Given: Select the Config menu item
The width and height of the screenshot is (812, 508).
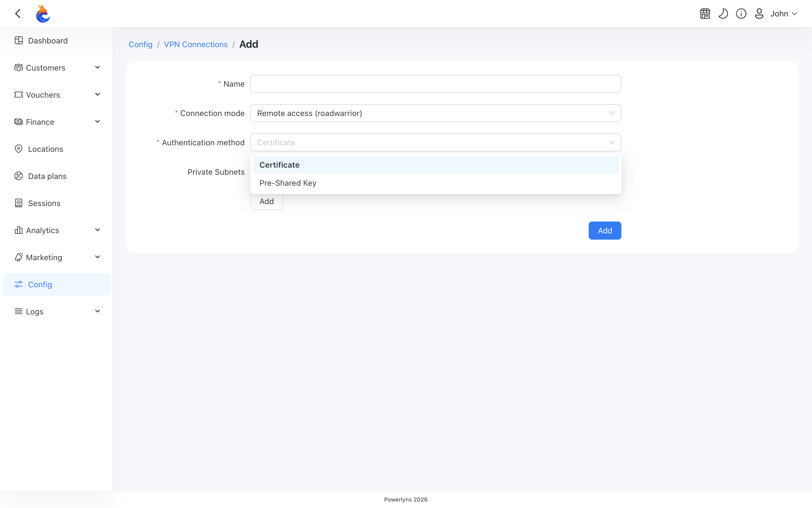Looking at the screenshot, I should click(56, 284).
